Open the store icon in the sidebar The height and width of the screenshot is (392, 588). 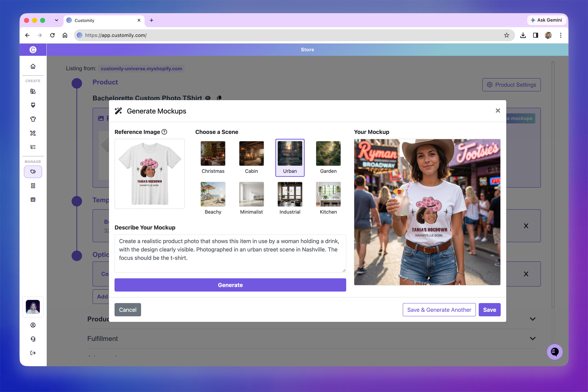(x=33, y=199)
